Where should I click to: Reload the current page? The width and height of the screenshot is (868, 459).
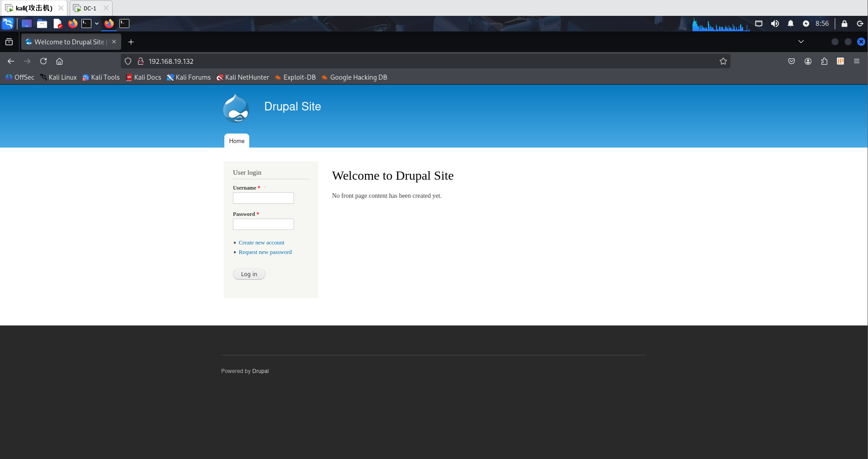[x=43, y=61]
